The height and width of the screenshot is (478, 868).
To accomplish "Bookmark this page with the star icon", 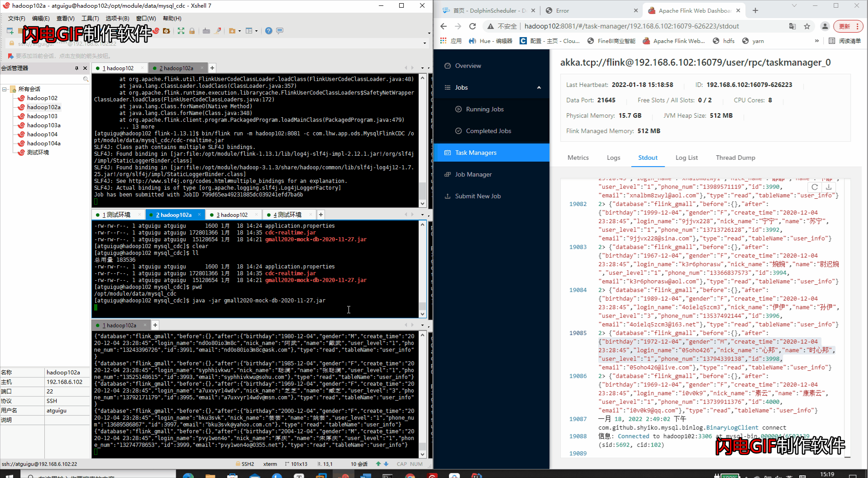I will tap(807, 26).
